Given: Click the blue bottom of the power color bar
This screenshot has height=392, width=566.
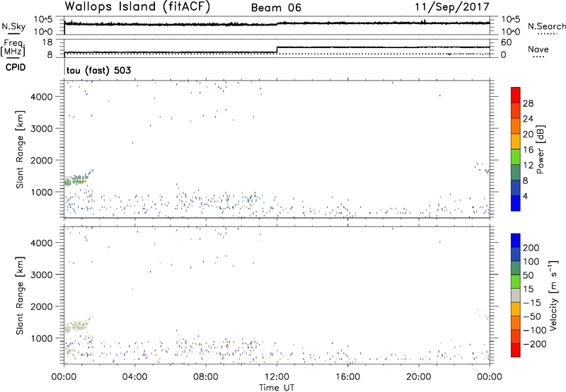Looking at the screenshot, I should pyautogui.click(x=516, y=203).
